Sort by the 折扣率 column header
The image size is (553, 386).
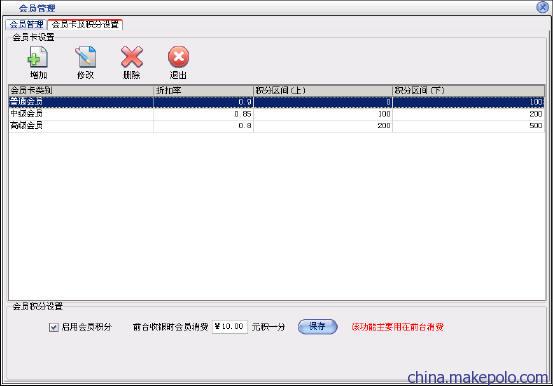pyautogui.click(x=204, y=91)
